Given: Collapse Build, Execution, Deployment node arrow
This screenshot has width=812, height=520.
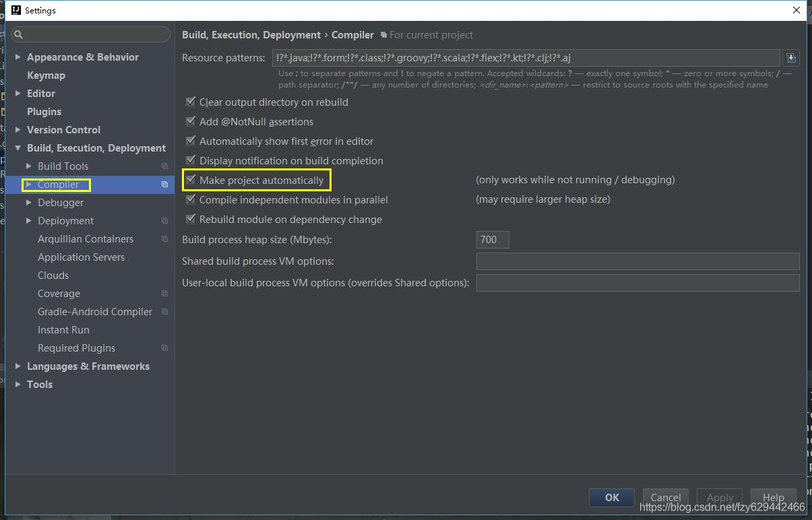Looking at the screenshot, I should [18, 148].
